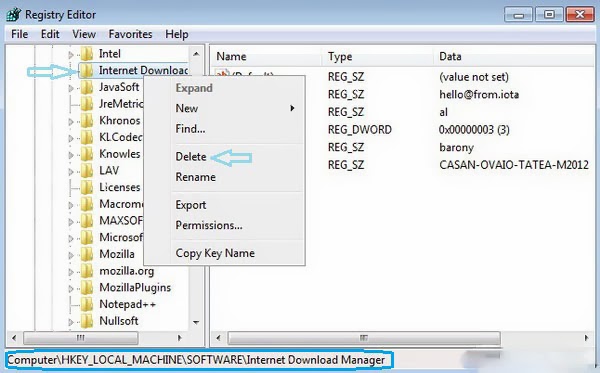Screen dimensions: 600x373
Task: Open the File menu
Action: pos(20,34)
